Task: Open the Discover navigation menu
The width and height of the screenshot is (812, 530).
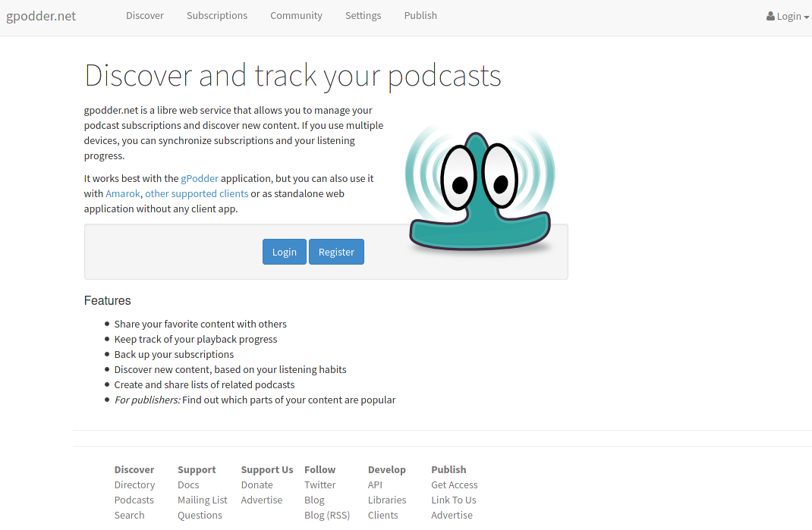Action: click(144, 15)
